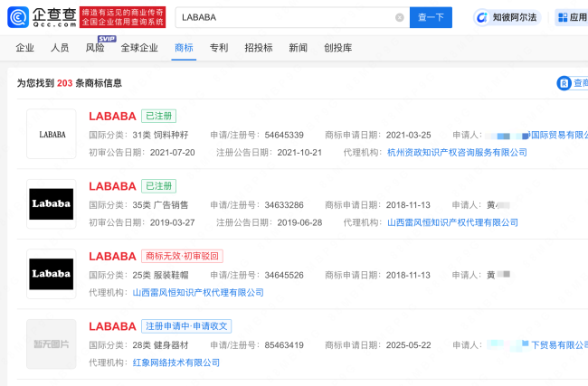Viewport: 588px width, 386px height.
Task: Switch to the 风险 tab
Action: (95, 48)
